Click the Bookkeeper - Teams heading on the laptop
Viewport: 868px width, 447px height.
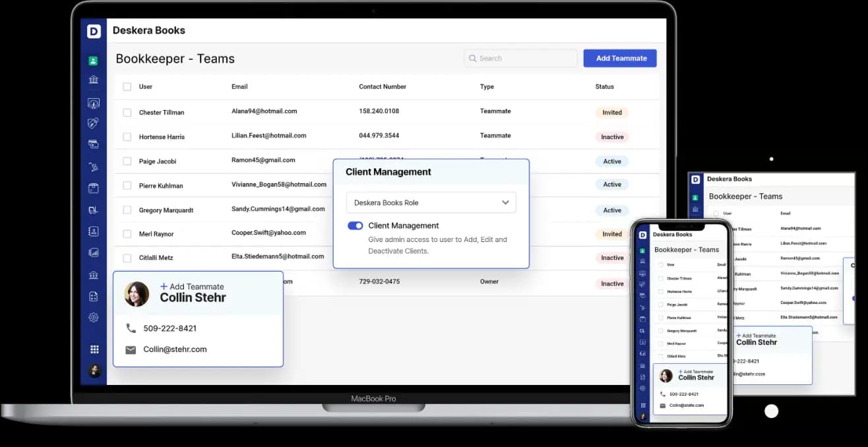tap(175, 59)
